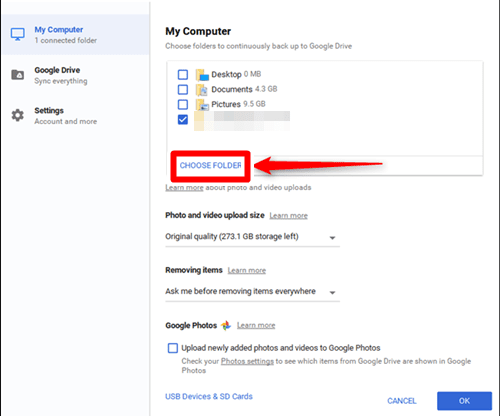500x416 pixels.
Task: Click the Documents folder name
Action: click(x=232, y=89)
